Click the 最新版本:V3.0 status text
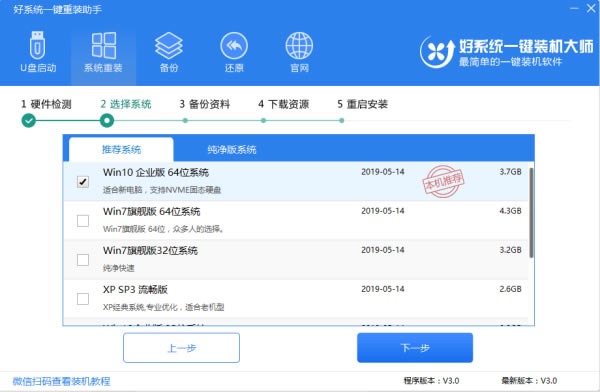The image size is (600, 392). point(529,381)
